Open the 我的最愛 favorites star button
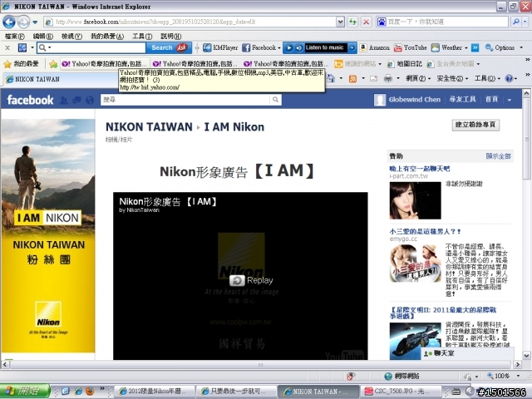The image size is (532, 399). pos(21,64)
